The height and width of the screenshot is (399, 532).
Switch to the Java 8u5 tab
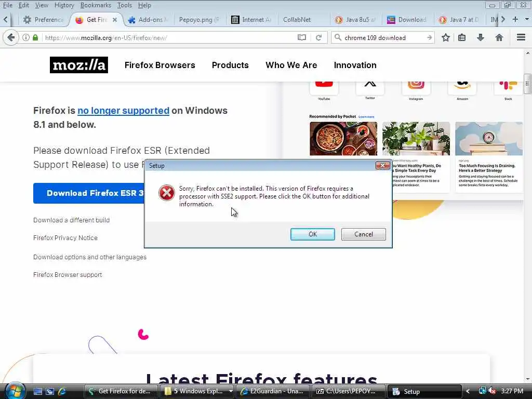coord(355,20)
